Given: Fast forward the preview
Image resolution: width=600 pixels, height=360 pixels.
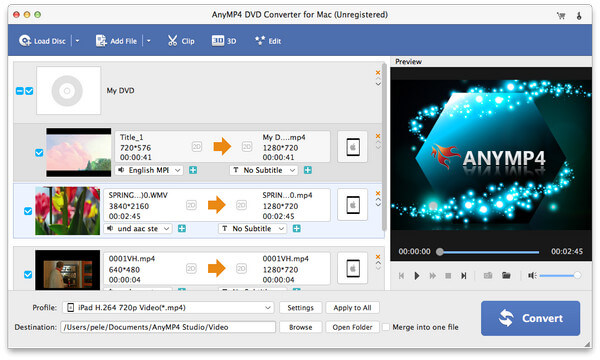Looking at the screenshot, I should (x=432, y=275).
